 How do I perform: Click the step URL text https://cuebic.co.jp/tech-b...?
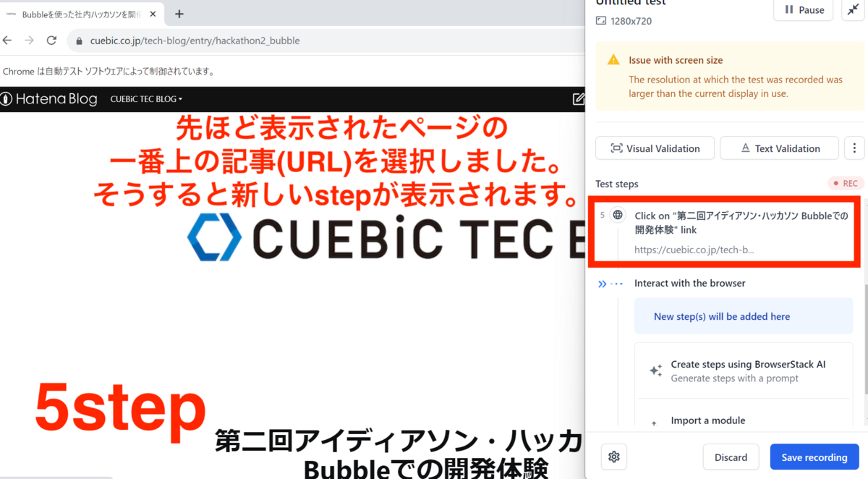point(694,250)
